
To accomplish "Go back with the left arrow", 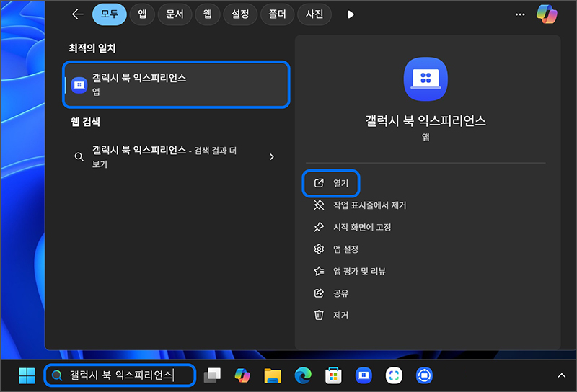I will [78, 14].
